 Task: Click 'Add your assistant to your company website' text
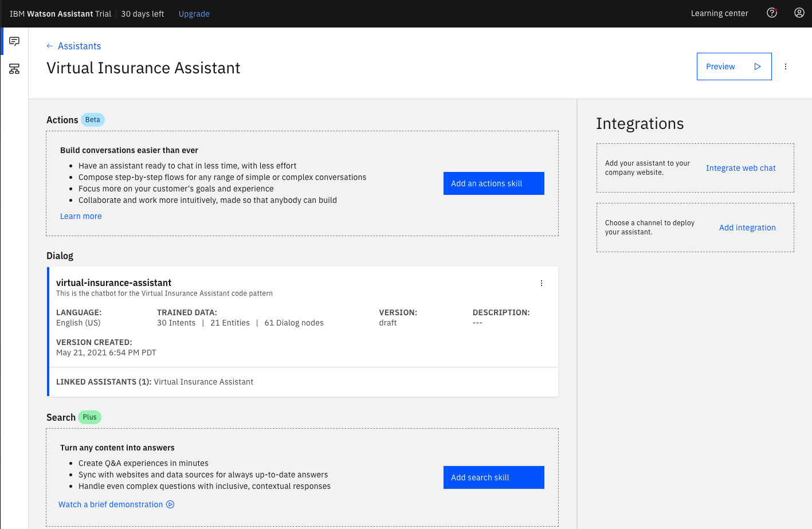click(x=648, y=168)
